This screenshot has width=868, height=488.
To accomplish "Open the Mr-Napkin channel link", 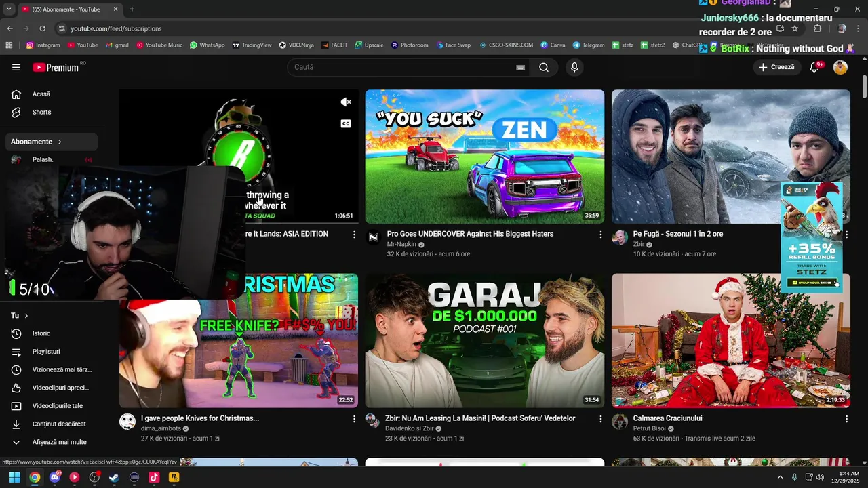I will (x=401, y=244).
